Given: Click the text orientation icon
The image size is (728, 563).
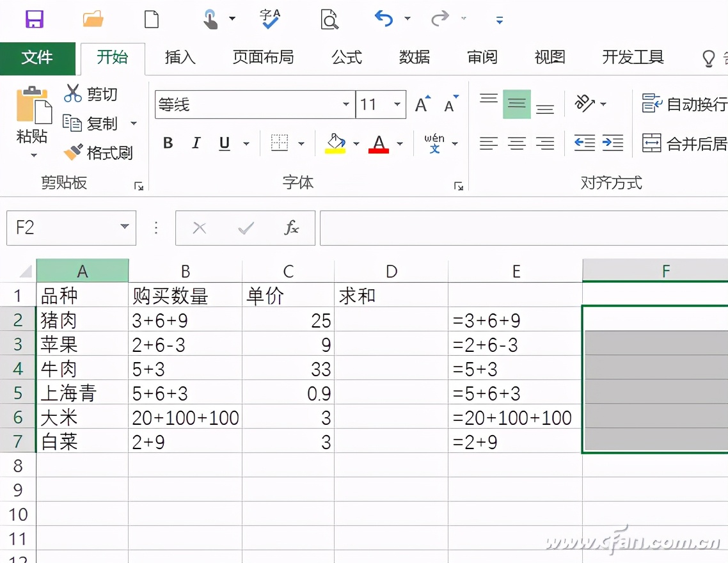Looking at the screenshot, I should [x=585, y=104].
